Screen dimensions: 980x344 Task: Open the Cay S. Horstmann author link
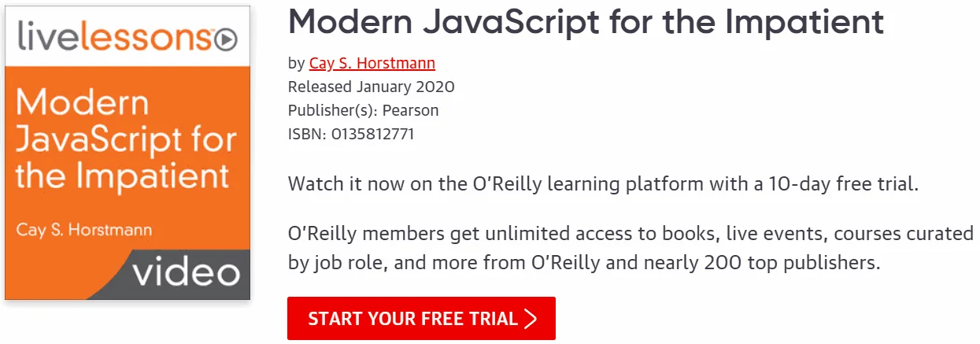click(x=372, y=63)
